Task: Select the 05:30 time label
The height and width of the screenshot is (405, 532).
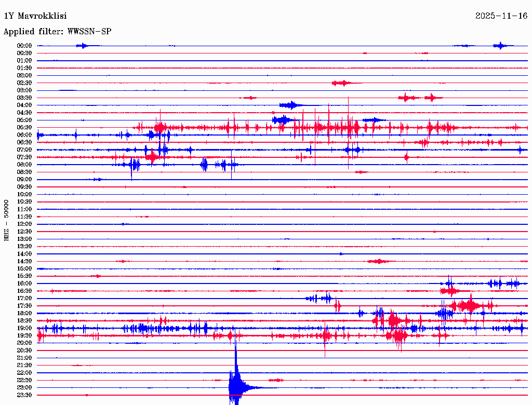Action: pos(24,128)
